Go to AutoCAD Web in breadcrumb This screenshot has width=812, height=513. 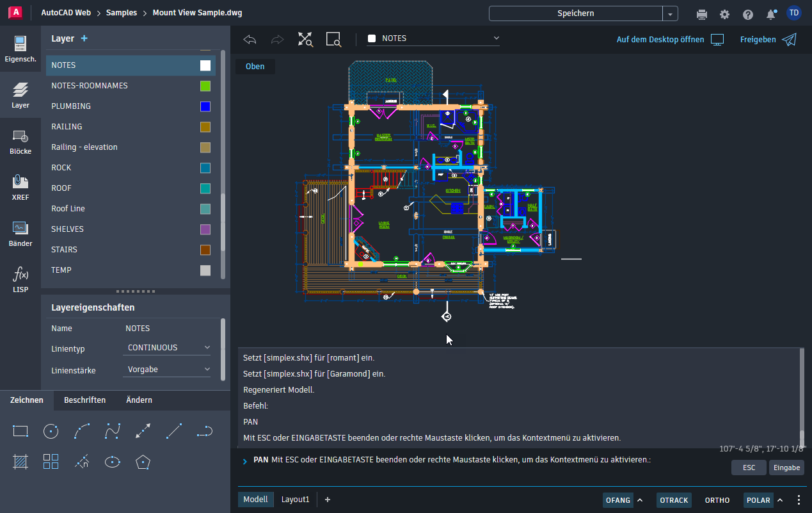tap(66, 13)
